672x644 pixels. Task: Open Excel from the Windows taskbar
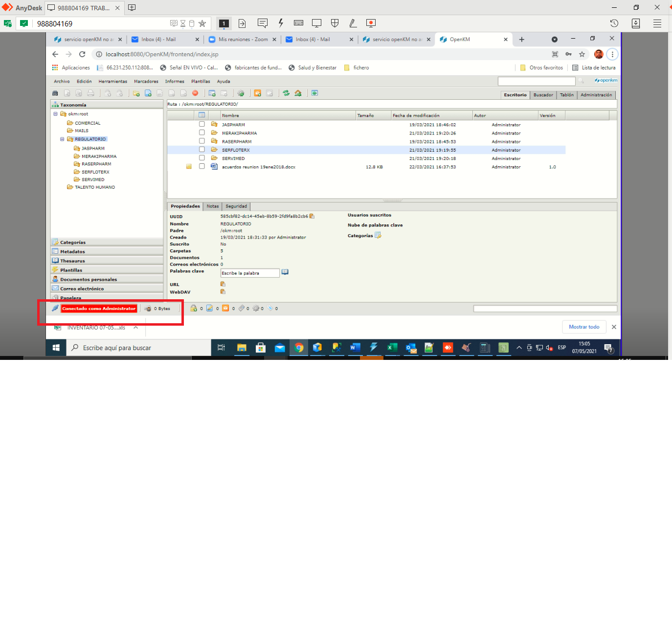point(392,348)
